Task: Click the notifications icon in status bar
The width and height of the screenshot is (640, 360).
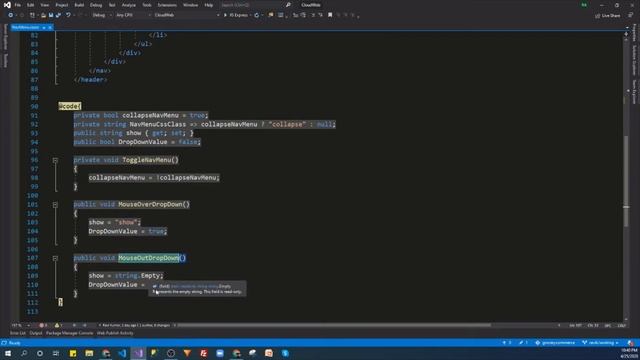Action: tap(631, 343)
